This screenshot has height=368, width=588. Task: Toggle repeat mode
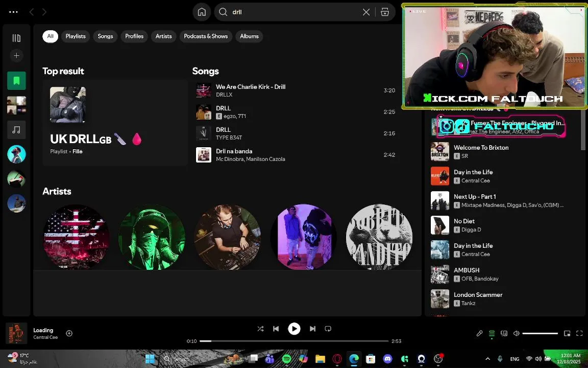(x=328, y=329)
